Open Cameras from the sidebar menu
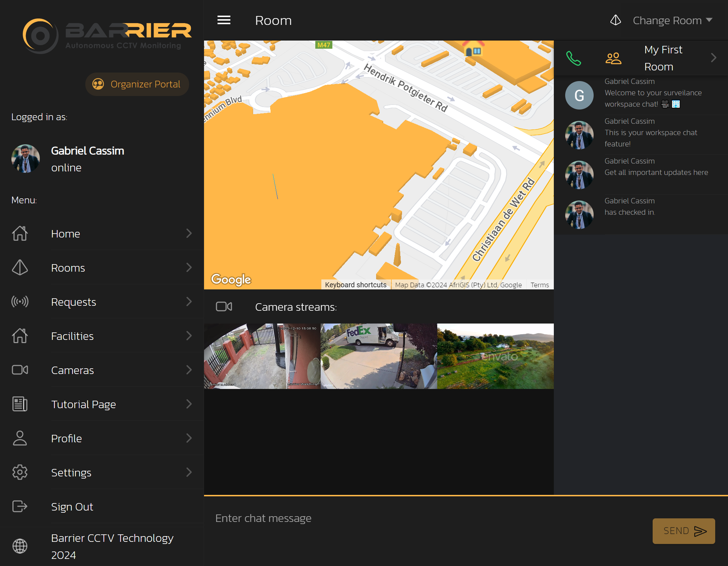 pyautogui.click(x=73, y=370)
